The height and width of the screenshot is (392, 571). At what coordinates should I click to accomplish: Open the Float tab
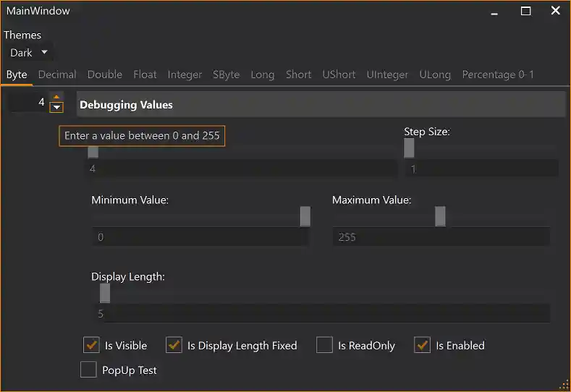click(145, 74)
